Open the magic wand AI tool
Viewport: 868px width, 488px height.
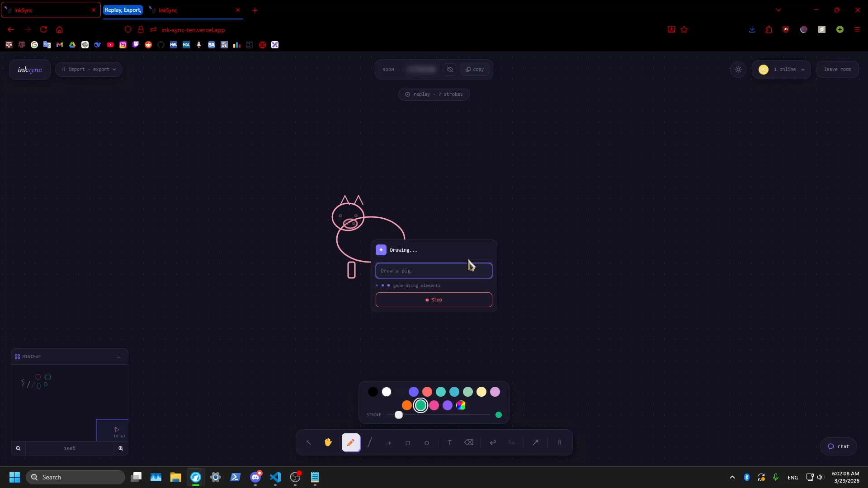tap(535, 443)
